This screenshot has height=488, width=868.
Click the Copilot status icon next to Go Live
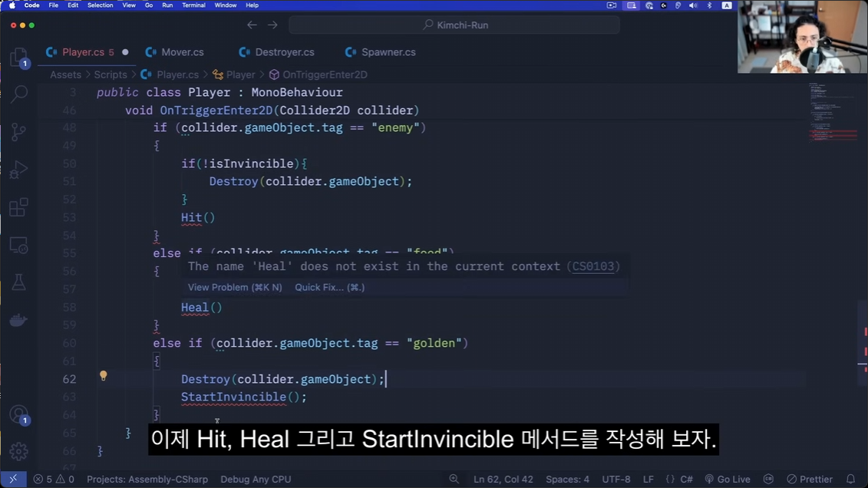tap(768, 479)
